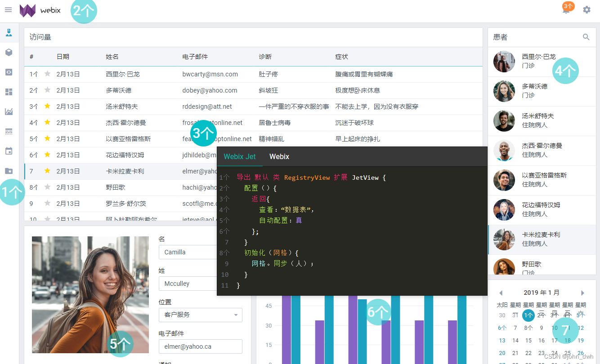Go to next month in the calendar

583,293
